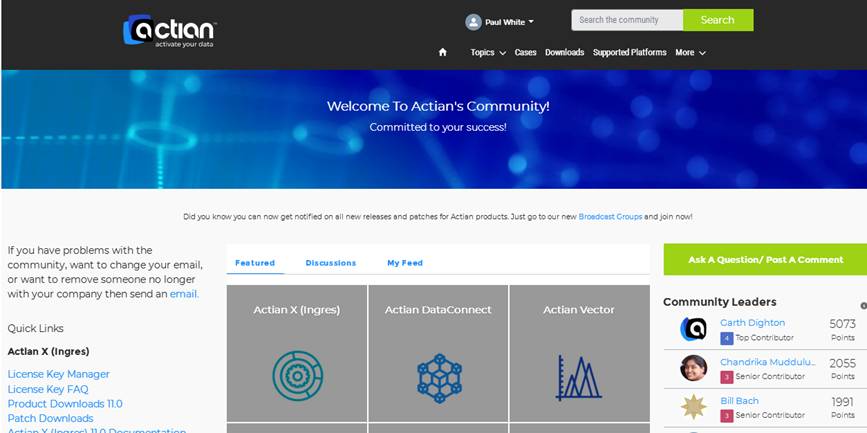Click Garth Dighton's Top Contributor badge
The width and height of the screenshot is (867, 433).
pyautogui.click(x=727, y=338)
